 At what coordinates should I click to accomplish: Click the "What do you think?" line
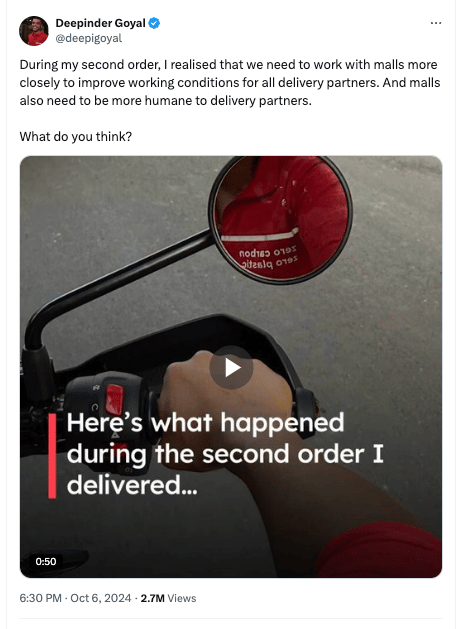click(76, 137)
